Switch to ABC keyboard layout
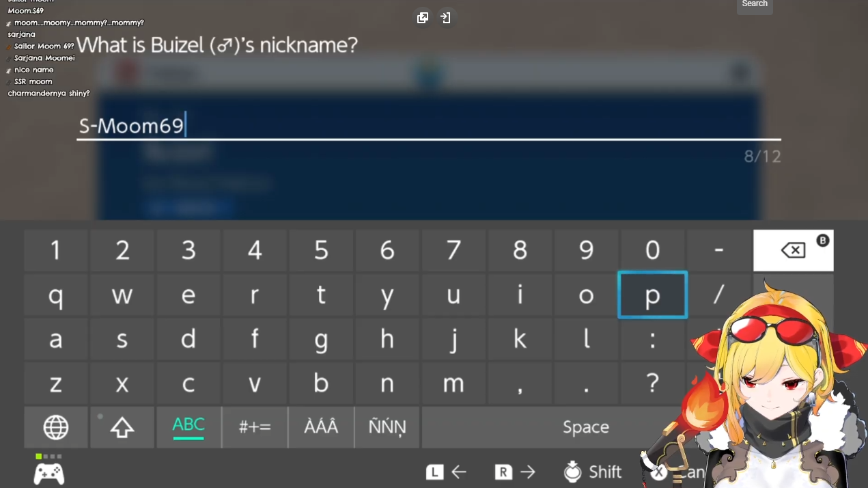868x488 pixels. pos(188,427)
